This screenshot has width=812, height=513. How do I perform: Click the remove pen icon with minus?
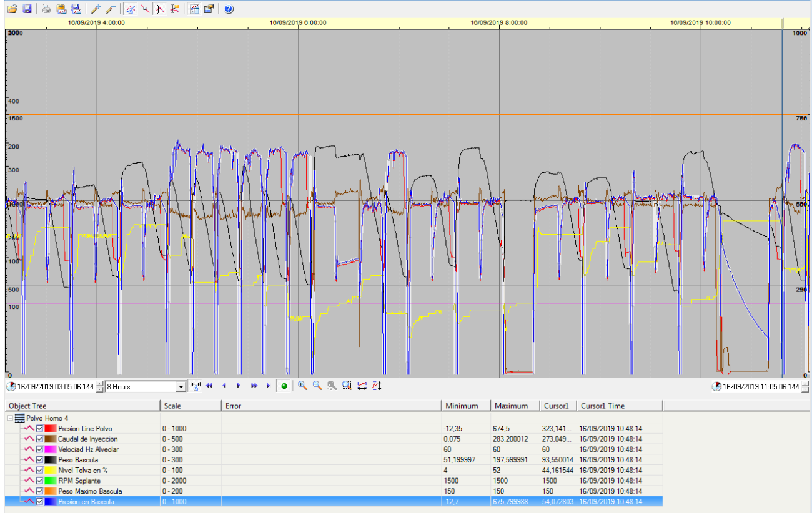click(x=110, y=9)
